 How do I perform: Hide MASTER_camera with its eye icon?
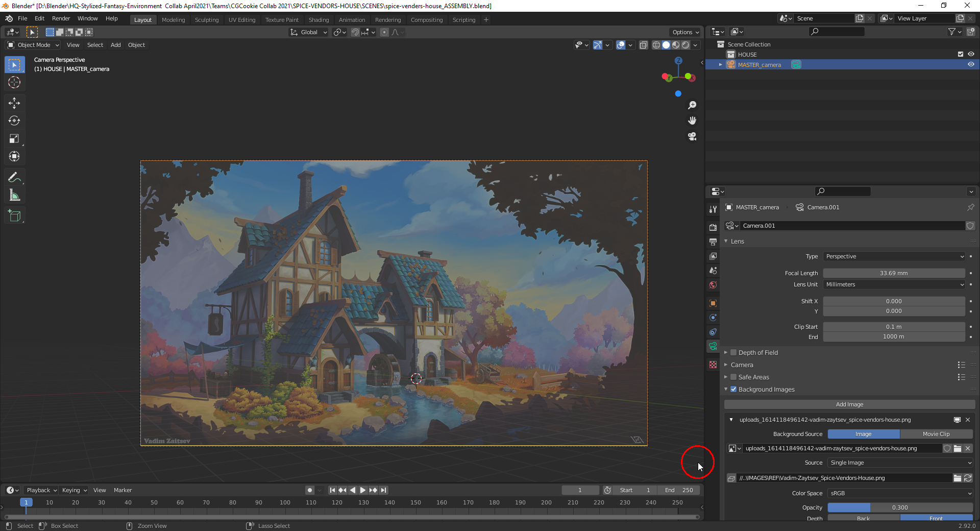[971, 65]
